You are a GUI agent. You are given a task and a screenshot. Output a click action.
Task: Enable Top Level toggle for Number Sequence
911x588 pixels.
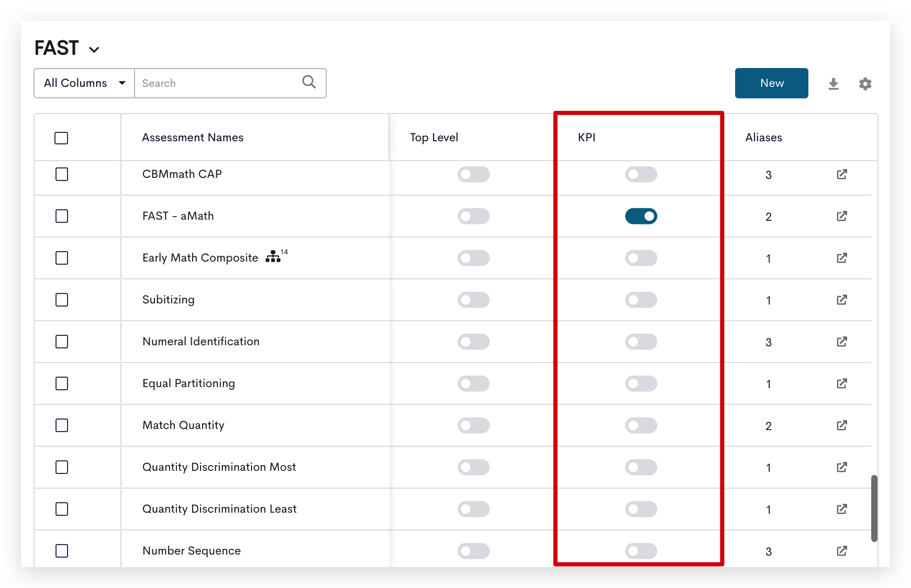(473, 551)
